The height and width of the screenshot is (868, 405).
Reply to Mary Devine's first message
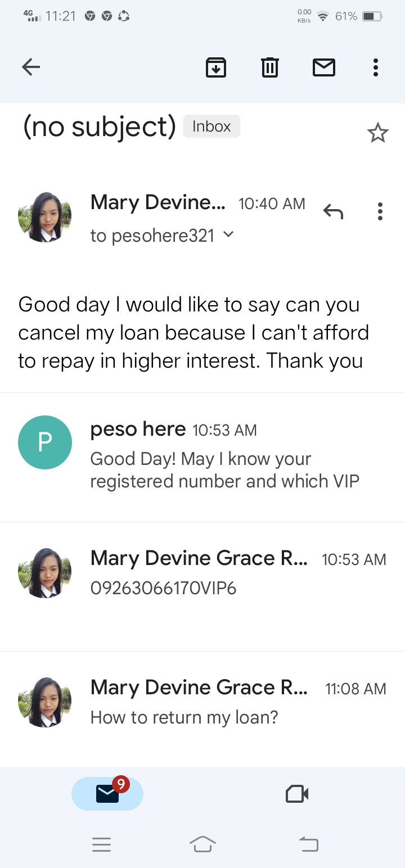pyautogui.click(x=333, y=211)
